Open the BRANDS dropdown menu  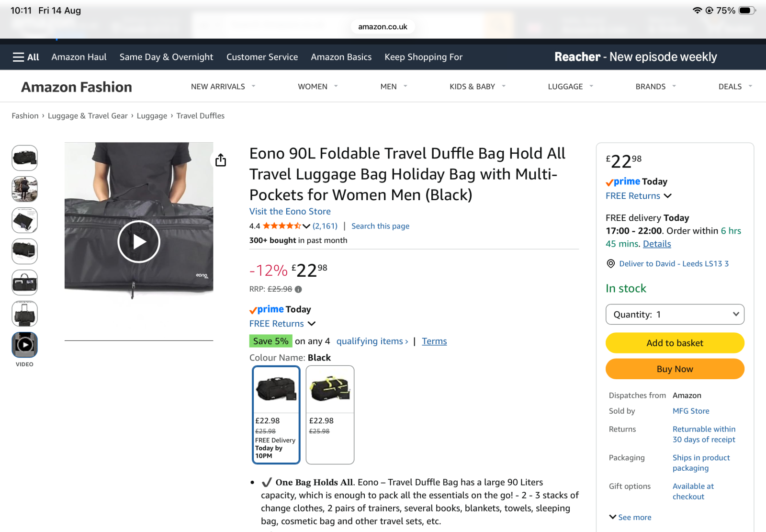coord(656,87)
